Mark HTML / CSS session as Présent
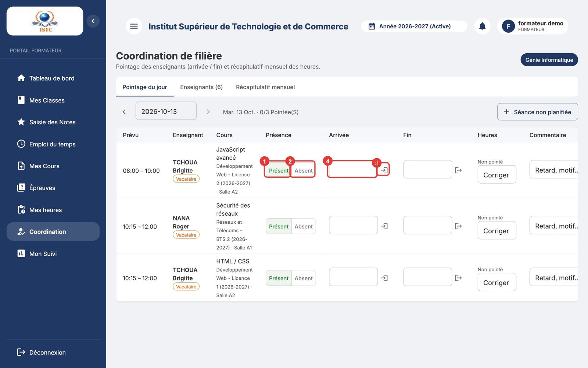Viewport: 588px width, 368px height. tap(278, 278)
